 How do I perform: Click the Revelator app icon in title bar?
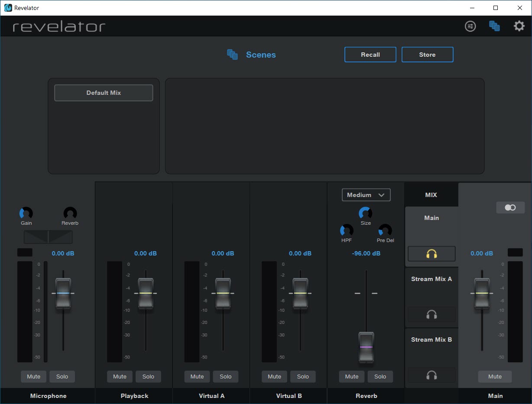coord(8,8)
